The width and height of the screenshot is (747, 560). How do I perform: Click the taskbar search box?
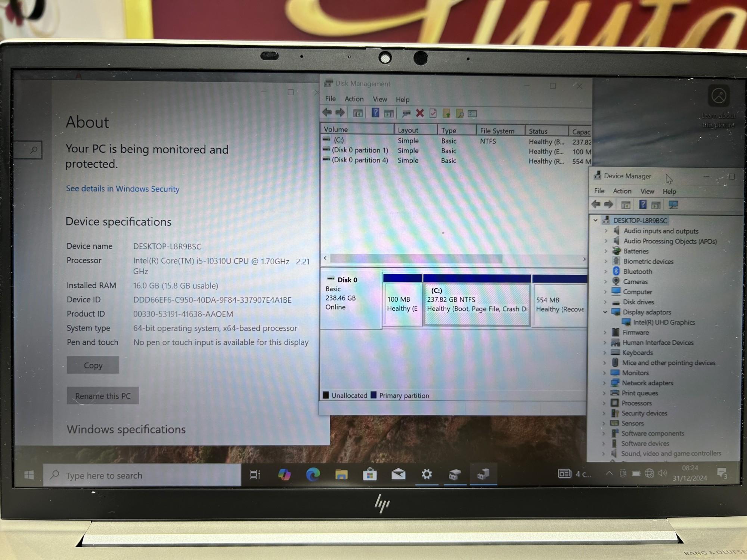pyautogui.click(x=142, y=475)
